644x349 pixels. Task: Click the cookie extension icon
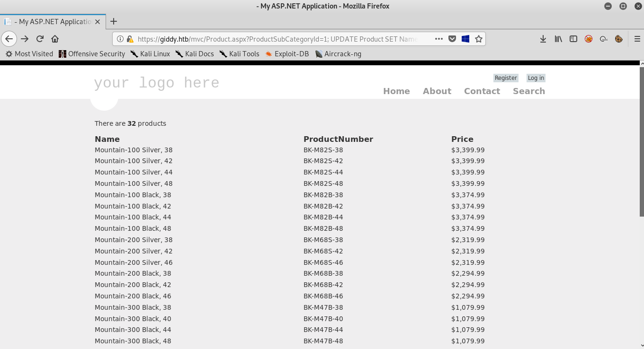618,39
